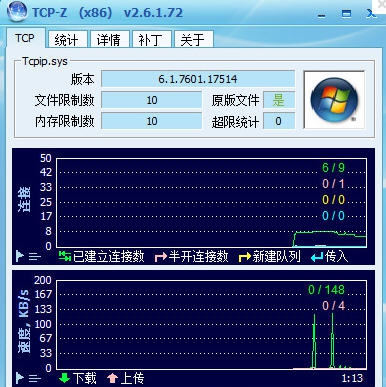
Task: Maximize the TCP-Z window
Action: 347,14
